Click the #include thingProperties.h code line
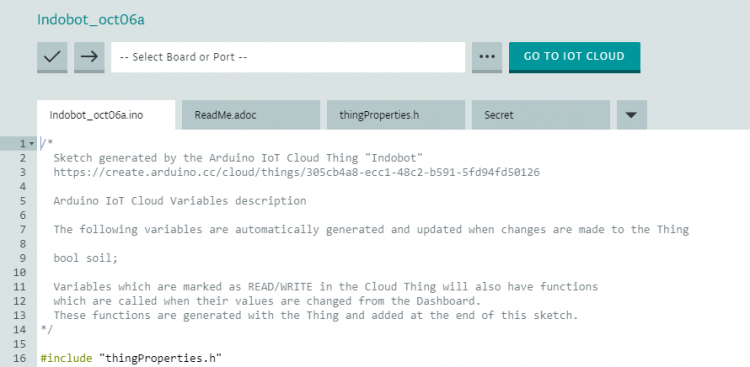Screen dimensions: 750x367 click(x=132, y=358)
